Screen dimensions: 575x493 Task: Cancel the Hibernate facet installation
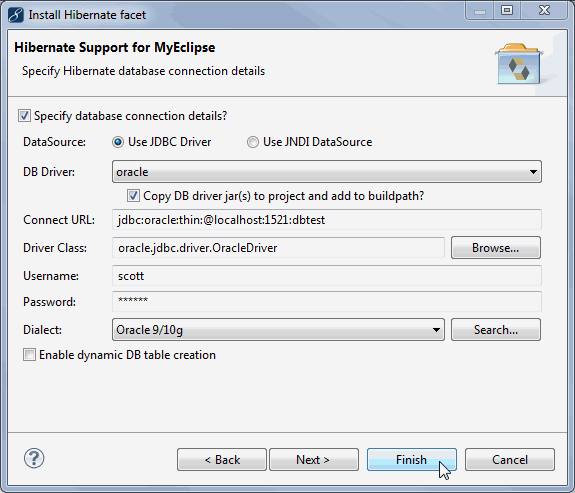(x=510, y=460)
